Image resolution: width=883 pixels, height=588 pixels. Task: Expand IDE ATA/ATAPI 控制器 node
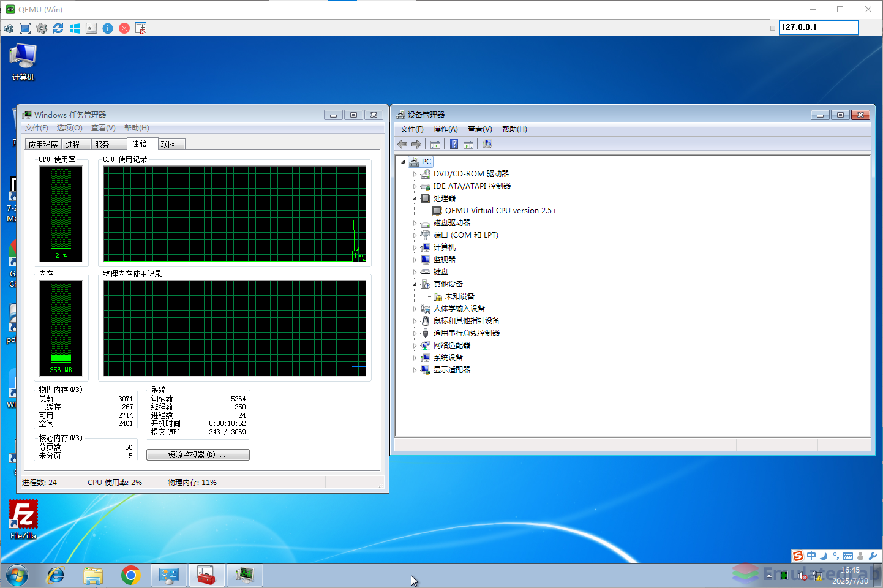(x=415, y=186)
